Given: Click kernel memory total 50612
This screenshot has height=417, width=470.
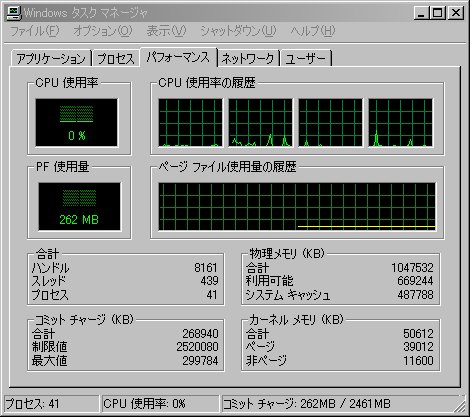Looking at the screenshot, I should [x=418, y=334].
